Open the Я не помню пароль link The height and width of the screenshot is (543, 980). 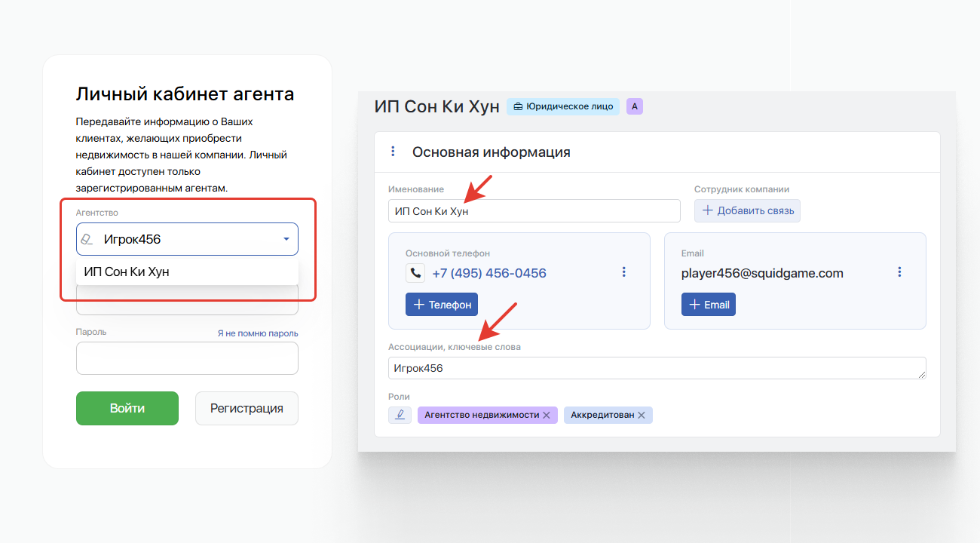pyautogui.click(x=258, y=333)
